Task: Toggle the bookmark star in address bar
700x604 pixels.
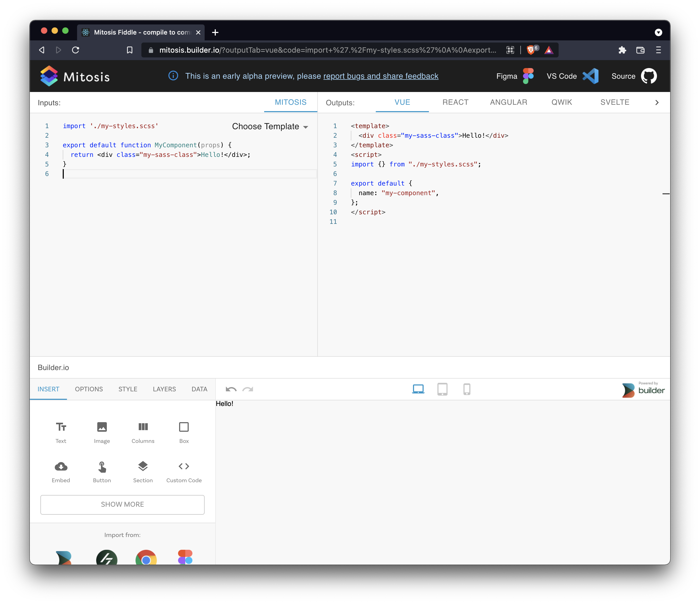Action: (x=129, y=50)
